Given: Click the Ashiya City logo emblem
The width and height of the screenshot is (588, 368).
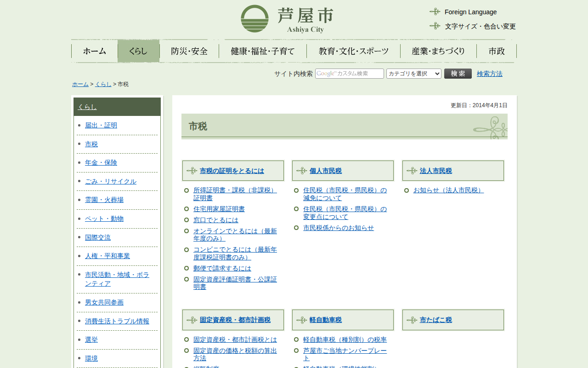Looking at the screenshot, I should click(x=254, y=19).
